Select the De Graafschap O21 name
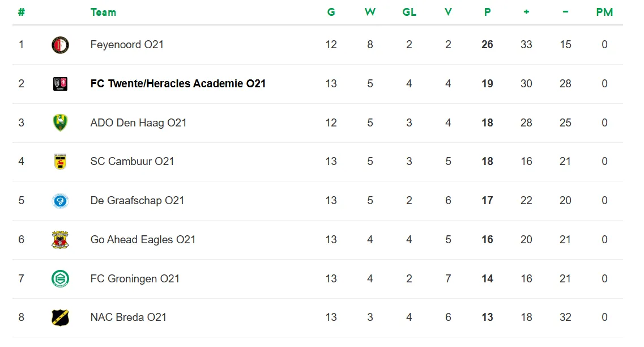 [137, 201]
